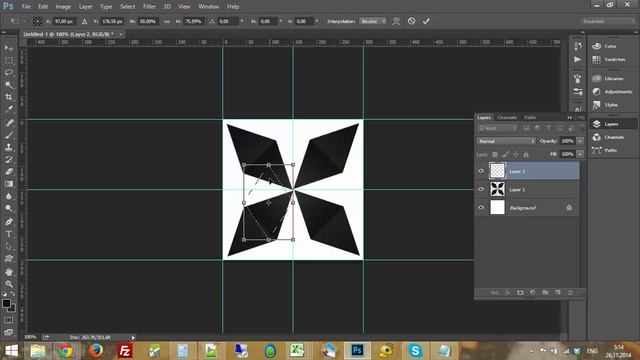Click the Layer 1 thumbnail
Image resolution: width=640 pixels, height=360 pixels.
click(x=497, y=189)
